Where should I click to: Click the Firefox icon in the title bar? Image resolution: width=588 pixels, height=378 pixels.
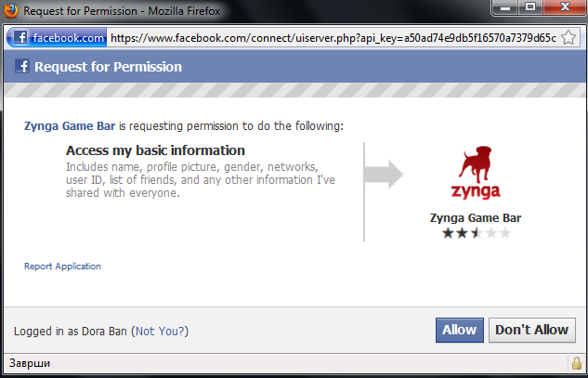point(12,10)
